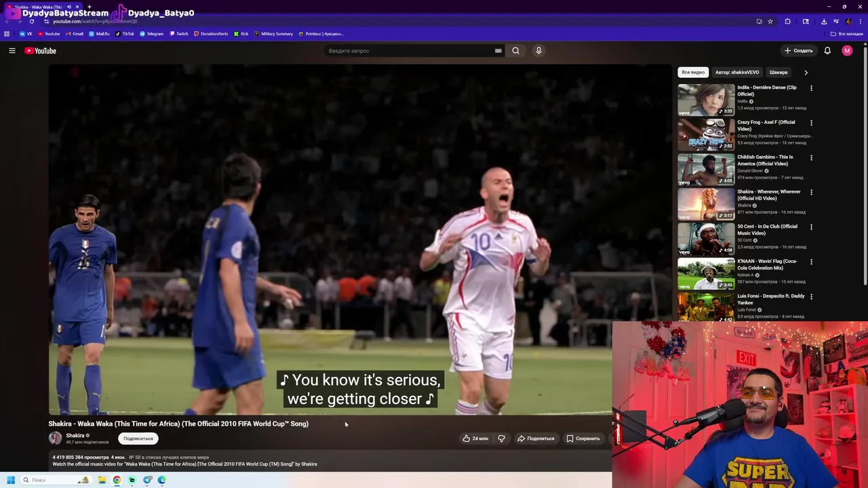Open more options for 50 Cent video
Screen dimensions: 868x488
point(811,227)
